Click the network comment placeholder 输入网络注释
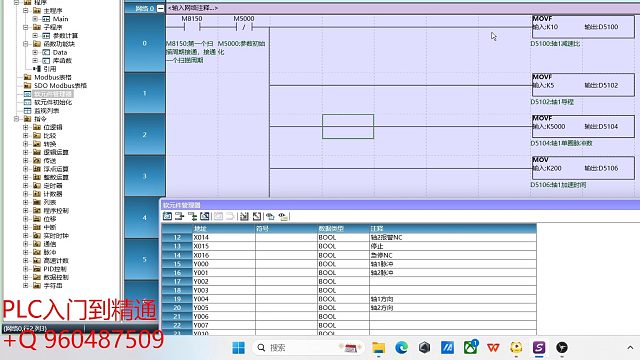Screen dimensions: 640x360 point(193,8)
